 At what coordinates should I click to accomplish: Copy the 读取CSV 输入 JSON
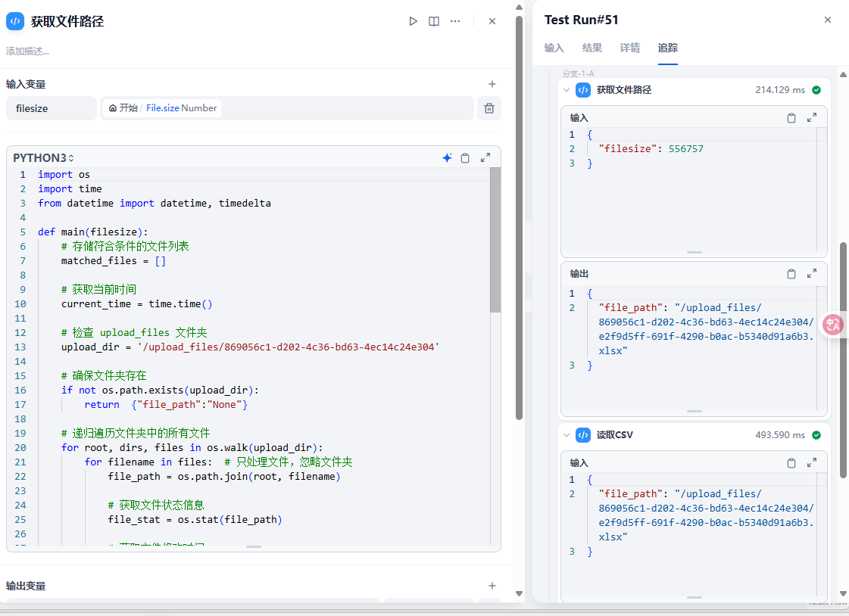click(791, 463)
